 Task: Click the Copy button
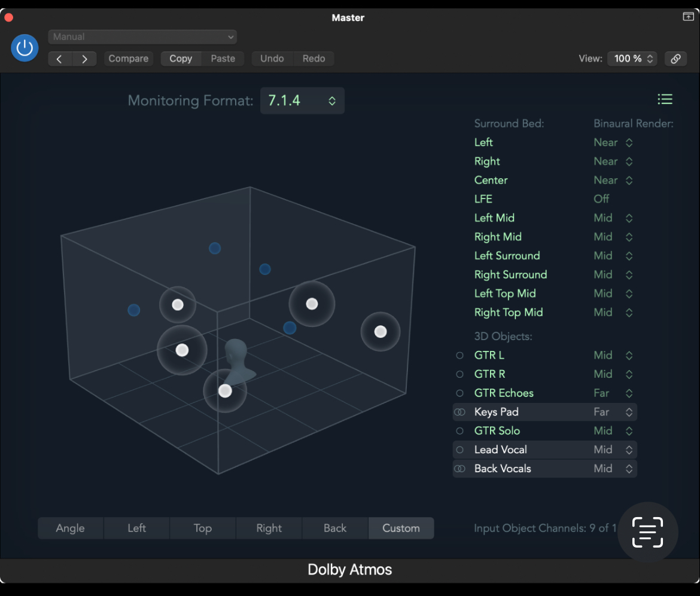coord(181,59)
